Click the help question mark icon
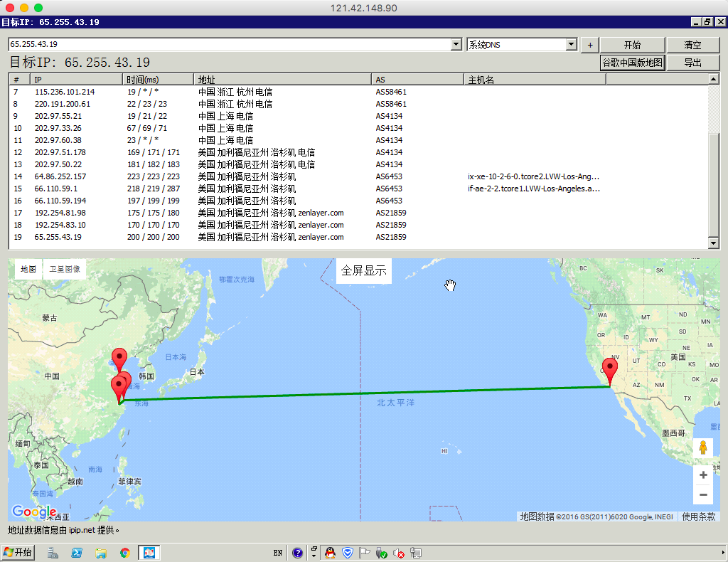The height and width of the screenshot is (562, 728). click(x=298, y=553)
